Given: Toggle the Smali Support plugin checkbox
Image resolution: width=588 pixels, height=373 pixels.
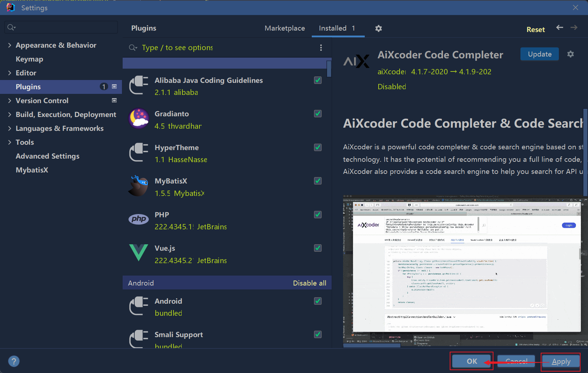Looking at the screenshot, I should click(318, 334).
